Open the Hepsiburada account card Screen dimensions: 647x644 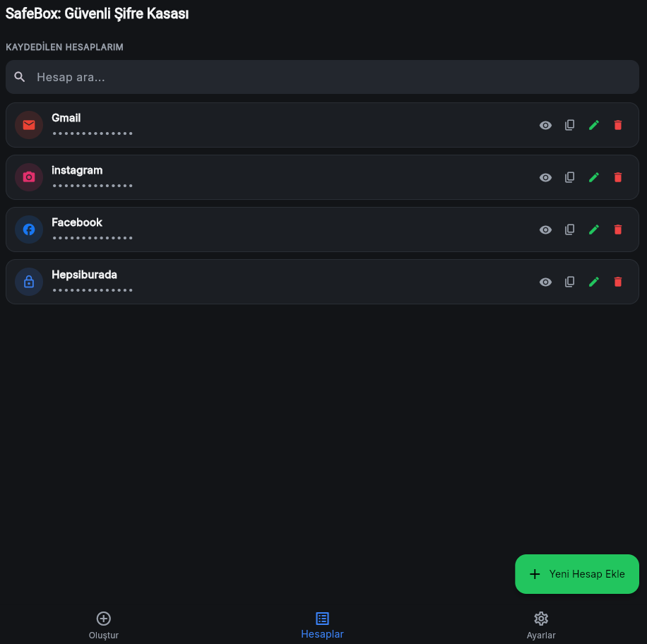(x=322, y=282)
